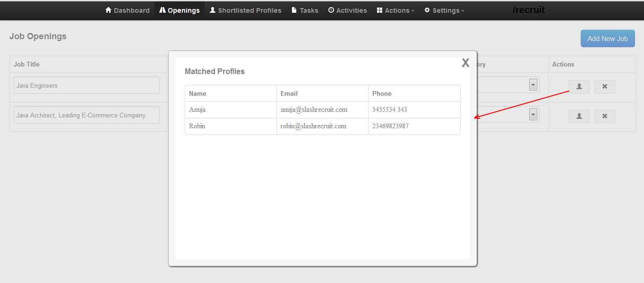The image size is (644, 283).
Task: Close the Matched Profiles popup
Action: point(465,63)
